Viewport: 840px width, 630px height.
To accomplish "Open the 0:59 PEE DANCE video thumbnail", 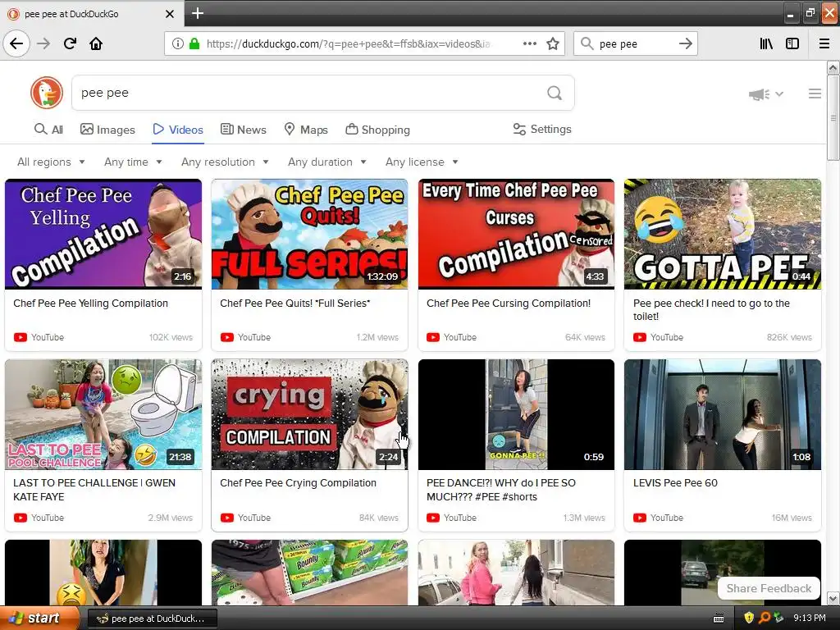I will 516,414.
